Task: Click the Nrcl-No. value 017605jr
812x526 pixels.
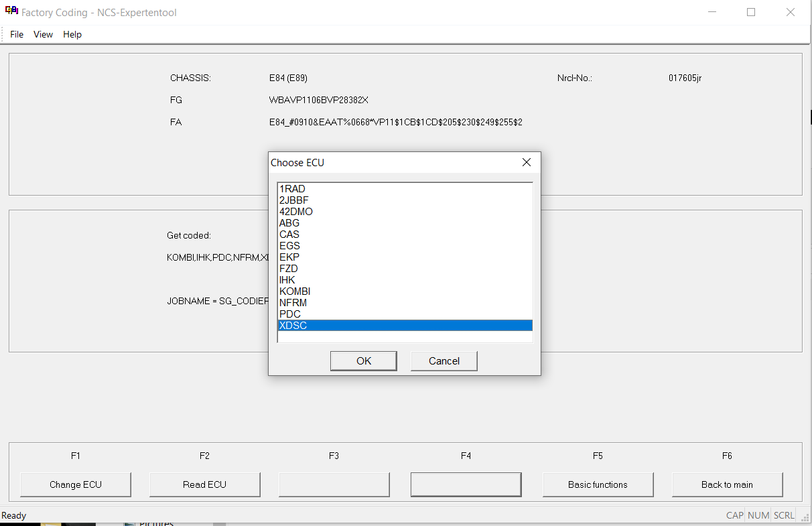Action: pos(685,78)
